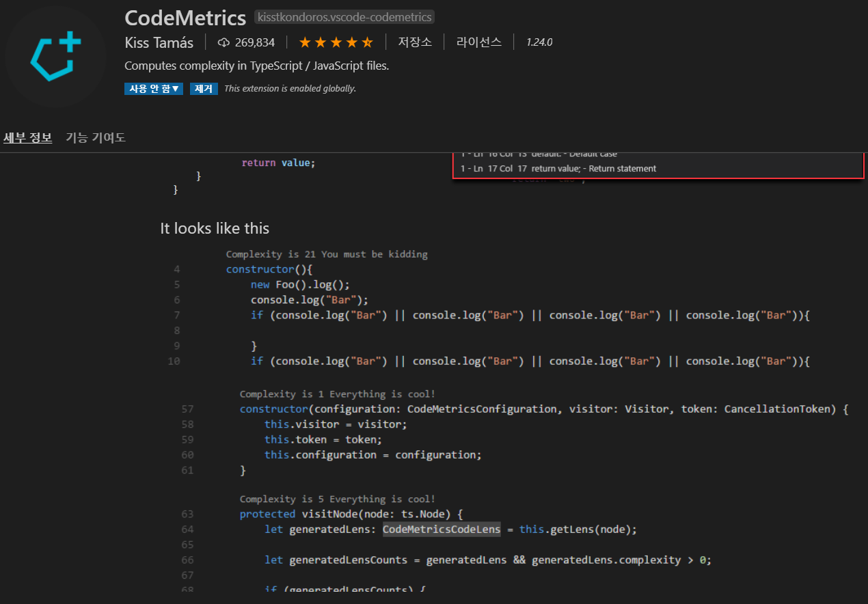Select the fifth rating star
The image size is (868, 604).
[x=368, y=42]
